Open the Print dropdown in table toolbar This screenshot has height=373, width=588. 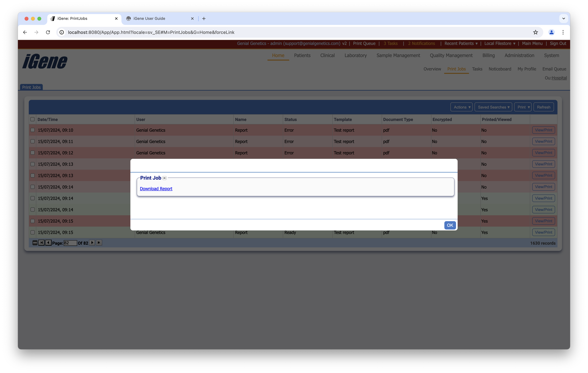pyautogui.click(x=523, y=107)
